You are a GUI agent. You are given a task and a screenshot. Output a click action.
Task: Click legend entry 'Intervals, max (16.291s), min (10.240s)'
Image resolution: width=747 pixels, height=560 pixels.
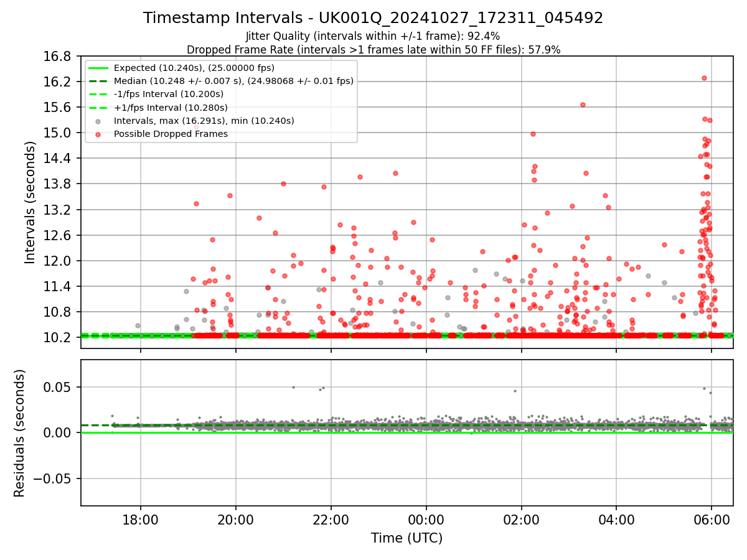pyautogui.click(x=204, y=121)
